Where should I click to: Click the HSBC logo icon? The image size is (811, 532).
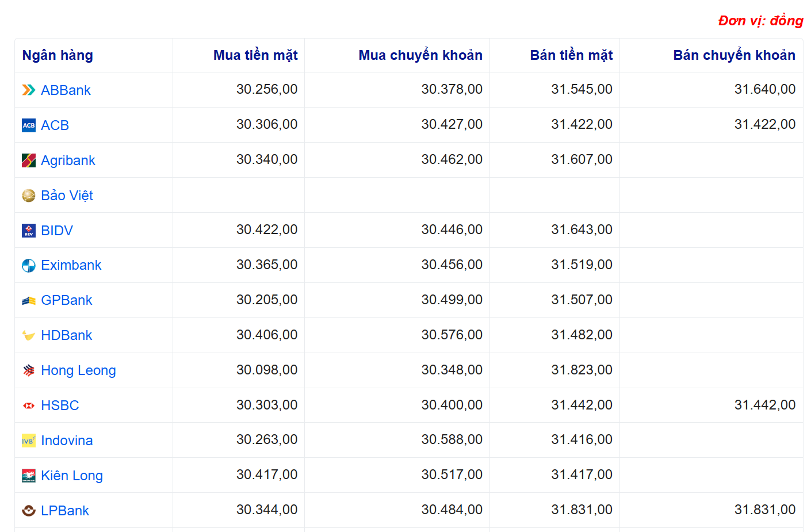29,406
